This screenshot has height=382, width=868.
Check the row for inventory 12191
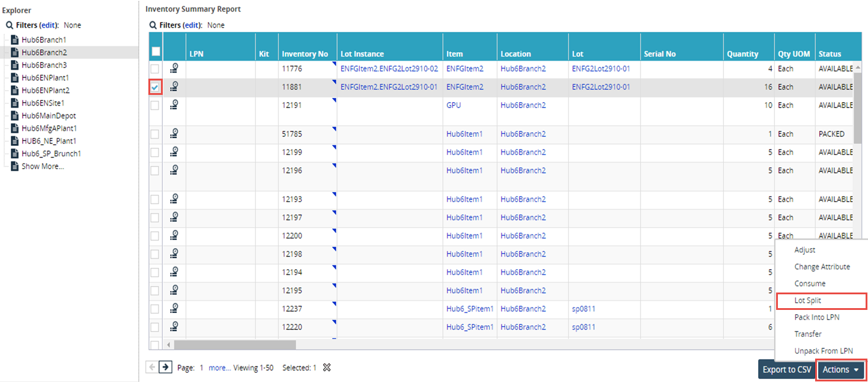click(155, 106)
